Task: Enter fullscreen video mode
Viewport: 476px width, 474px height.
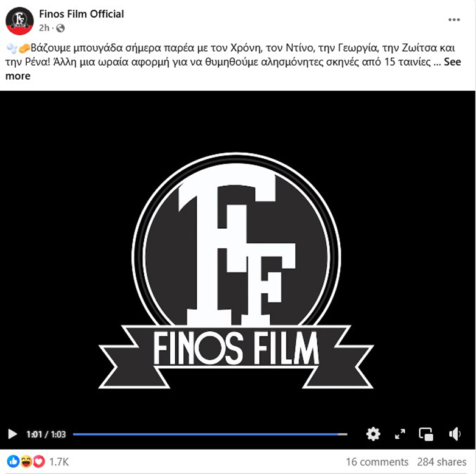Action: click(400, 434)
